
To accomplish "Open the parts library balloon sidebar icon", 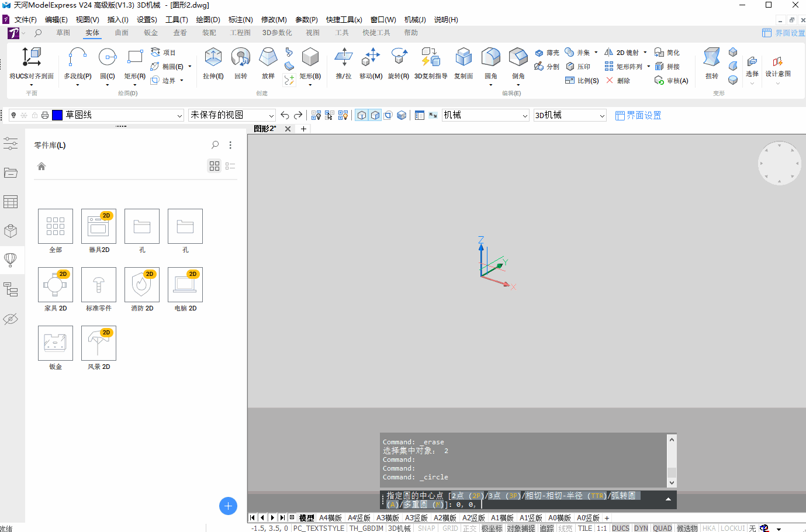I will [11, 260].
